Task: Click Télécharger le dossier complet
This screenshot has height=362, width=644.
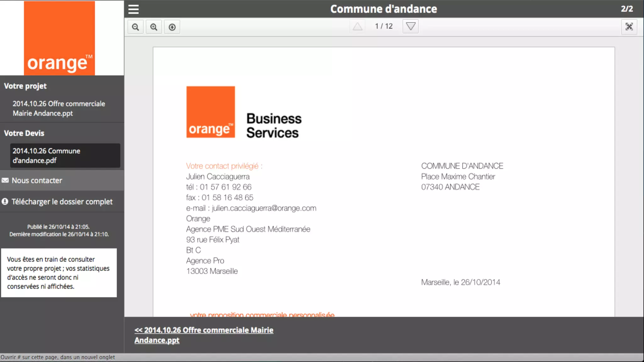Action: click(x=62, y=201)
